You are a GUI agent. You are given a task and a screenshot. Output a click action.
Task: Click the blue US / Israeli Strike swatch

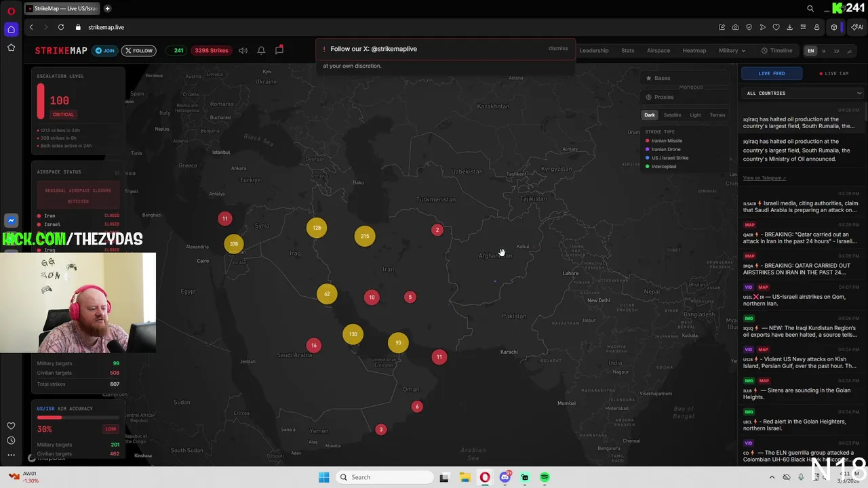pyautogui.click(x=648, y=158)
